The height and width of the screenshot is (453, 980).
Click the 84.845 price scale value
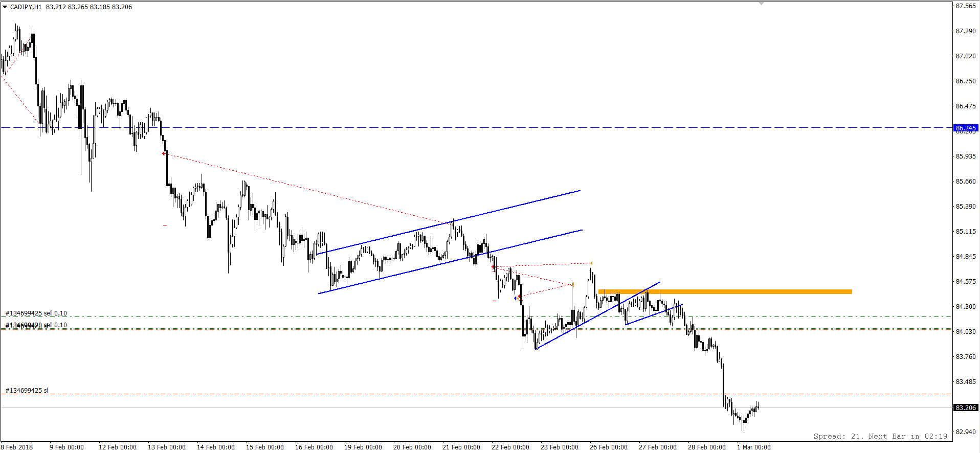click(x=966, y=257)
